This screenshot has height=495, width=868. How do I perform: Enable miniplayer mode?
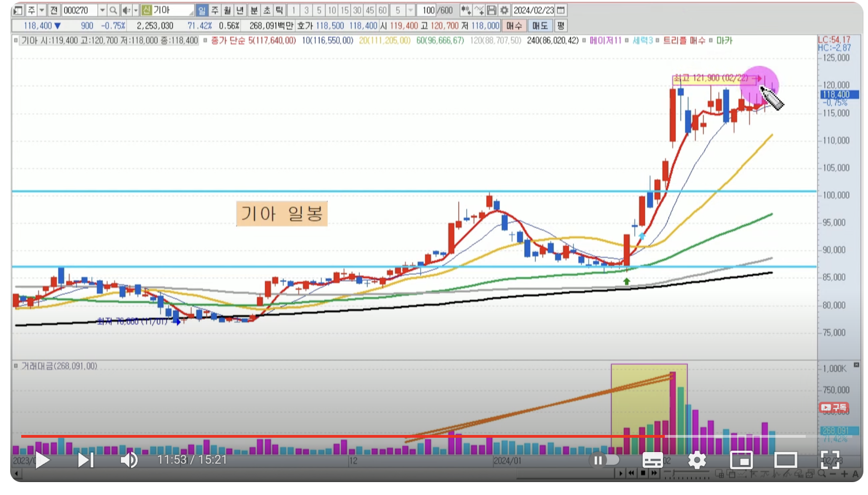click(741, 460)
